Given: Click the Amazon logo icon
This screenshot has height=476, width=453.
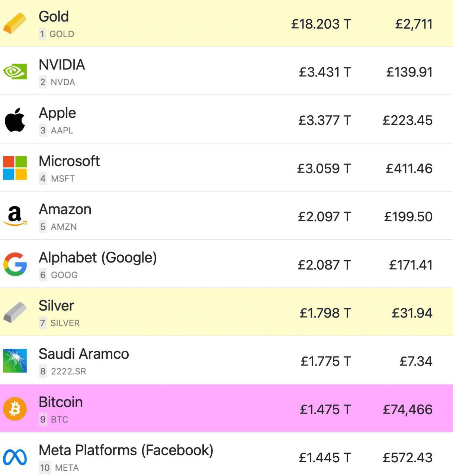Looking at the screenshot, I should pyautogui.click(x=15, y=216).
